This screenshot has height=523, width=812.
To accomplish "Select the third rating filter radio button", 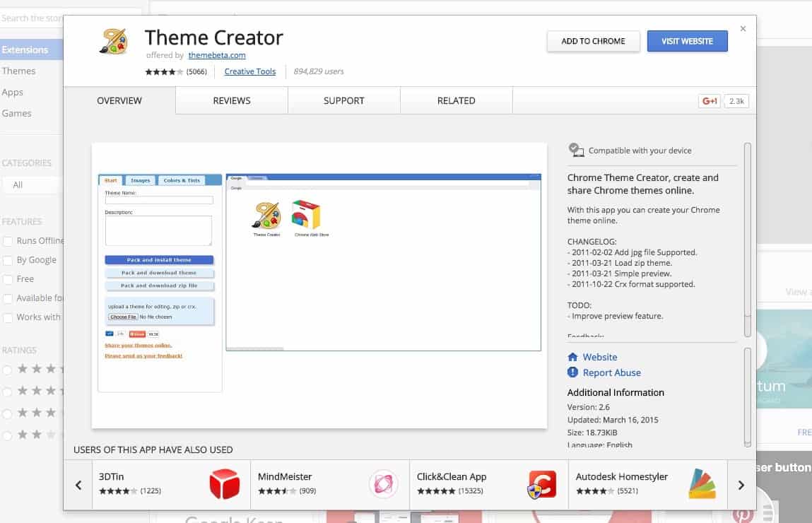I will (7, 413).
